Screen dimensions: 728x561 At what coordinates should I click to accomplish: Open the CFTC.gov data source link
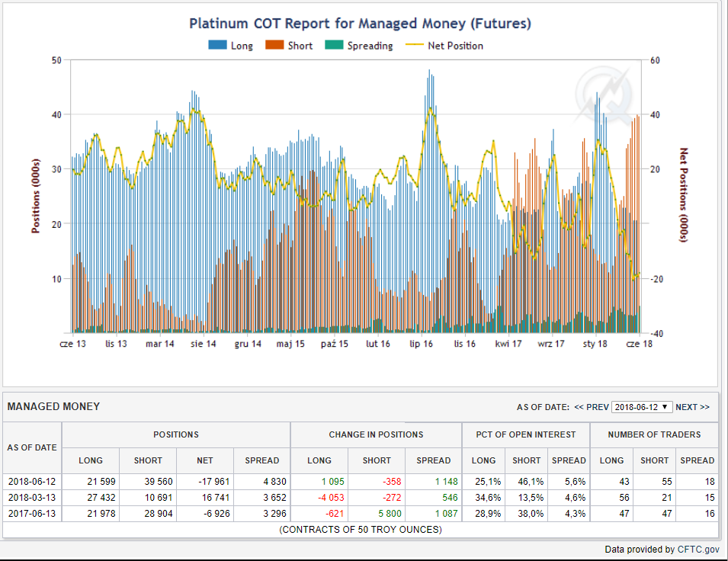coord(698,550)
